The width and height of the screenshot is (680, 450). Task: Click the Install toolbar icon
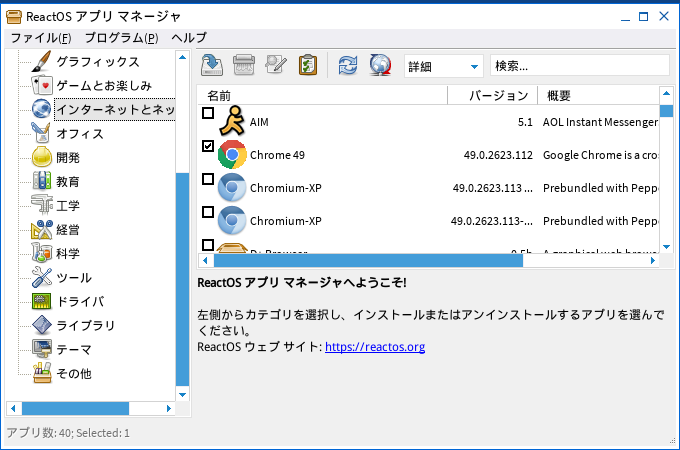point(212,65)
